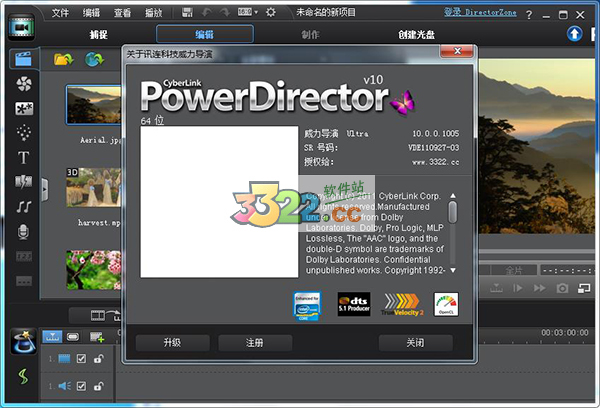Open the Title Room T icon
This screenshot has height=408, width=600.
click(23, 157)
